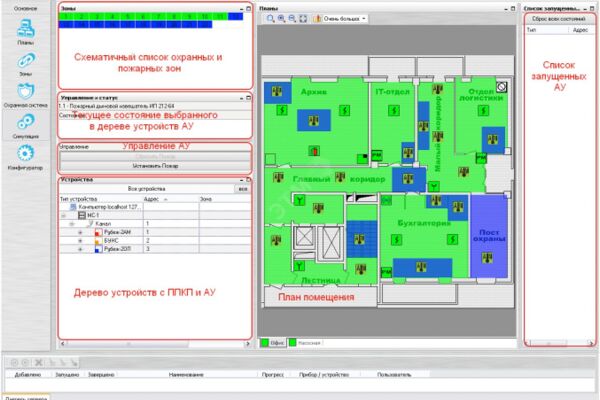Collapse the Канал tree node
This screenshot has width=600, height=400.
tap(72, 224)
